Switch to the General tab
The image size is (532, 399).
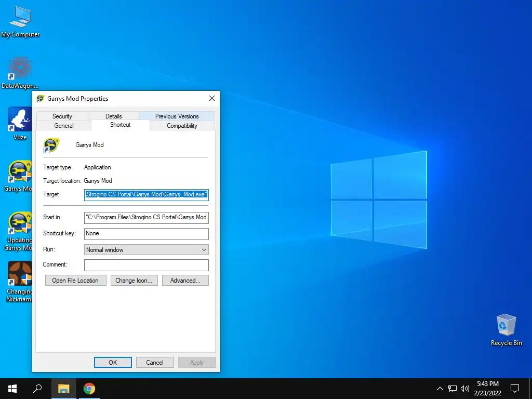pyautogui.click(x=64, y=126)
